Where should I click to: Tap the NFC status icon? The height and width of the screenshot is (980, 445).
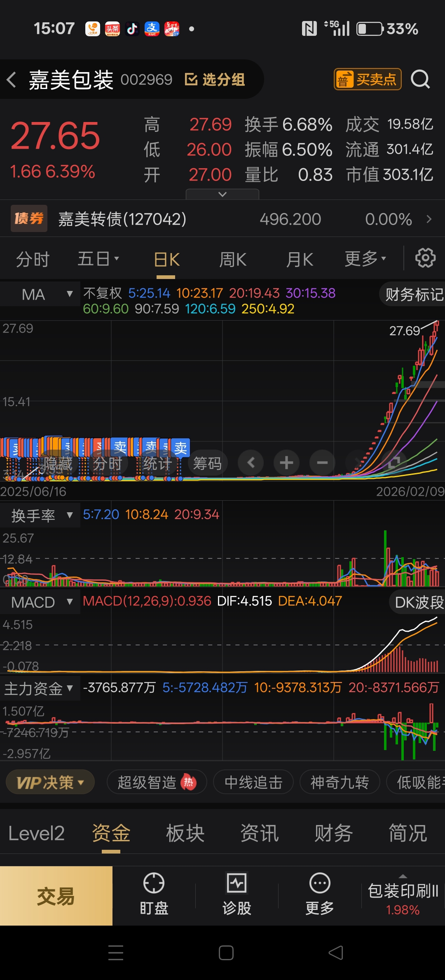click(309, 29)
